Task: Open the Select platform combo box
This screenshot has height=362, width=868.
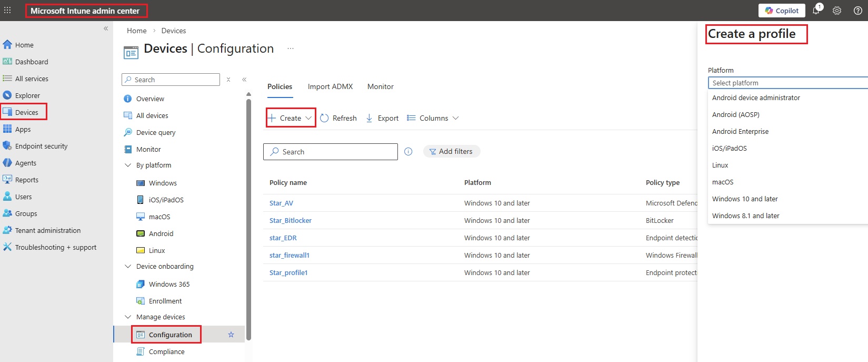Action: pyautogui.click(x=787, y=83)
